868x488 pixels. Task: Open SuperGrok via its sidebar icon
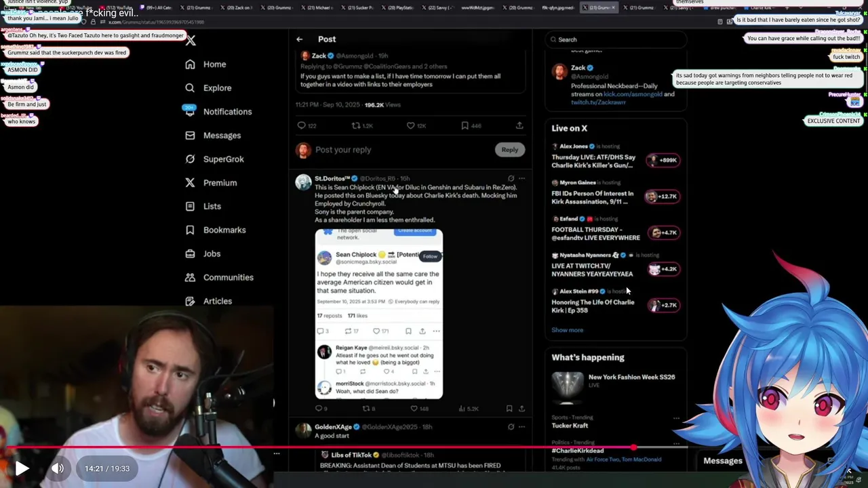click(190, 159)
